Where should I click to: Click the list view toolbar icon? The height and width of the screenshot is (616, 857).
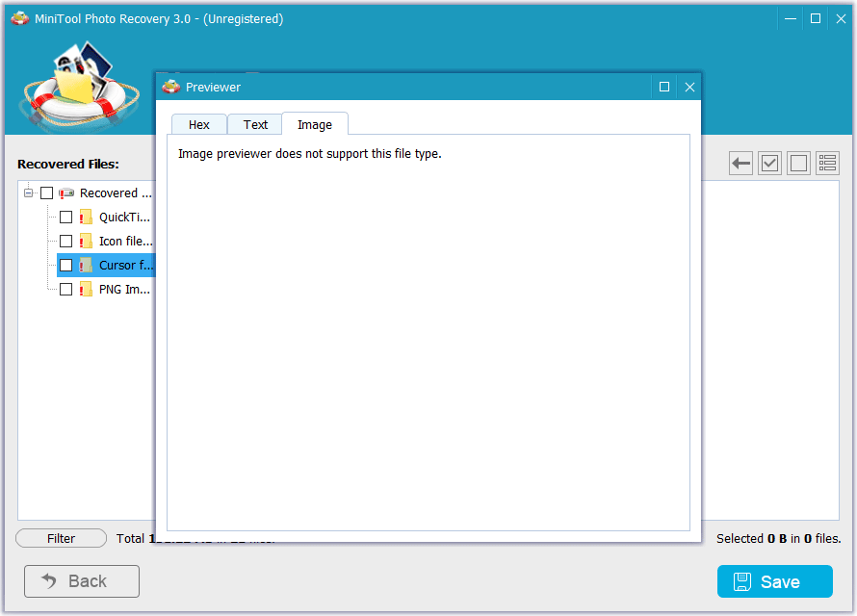tap(827, 164)
